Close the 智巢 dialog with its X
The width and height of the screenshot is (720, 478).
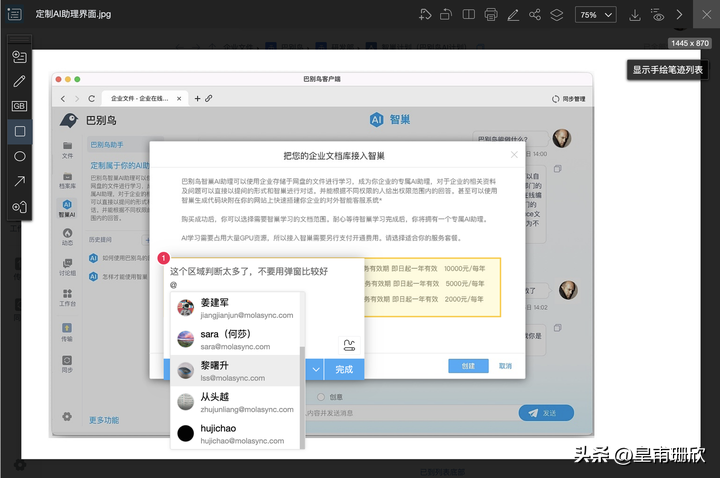(x=514, y=155)
